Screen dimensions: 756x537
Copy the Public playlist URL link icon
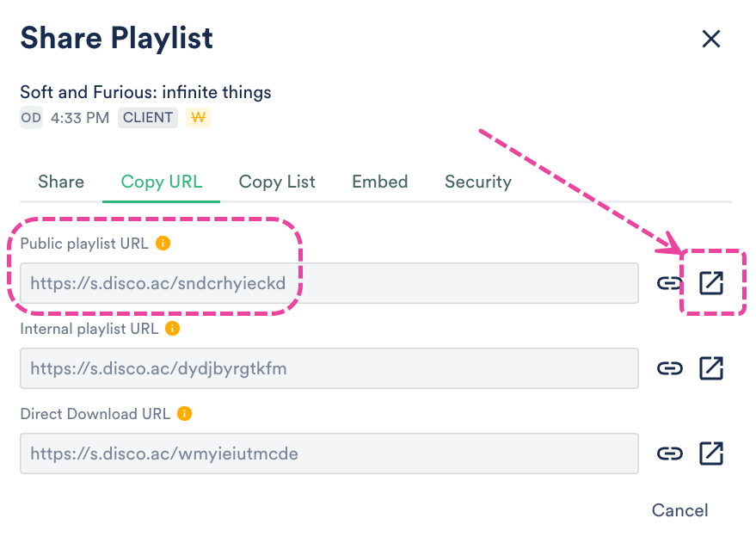pos(669,283)
